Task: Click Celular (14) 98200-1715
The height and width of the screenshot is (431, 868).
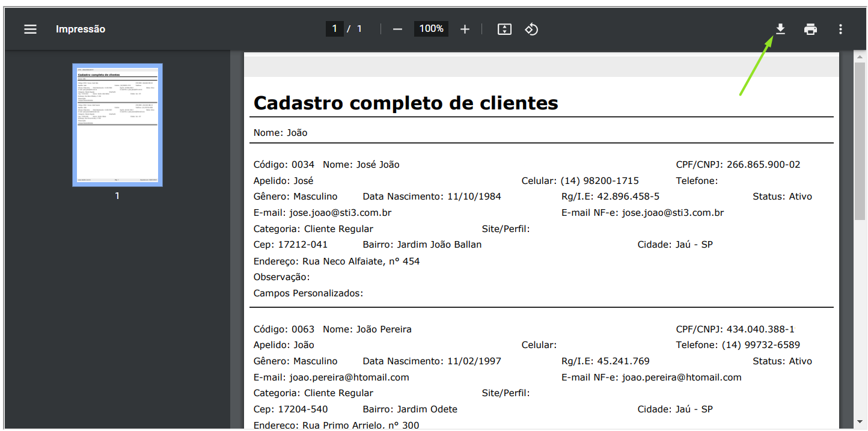Action: point(580,180)
